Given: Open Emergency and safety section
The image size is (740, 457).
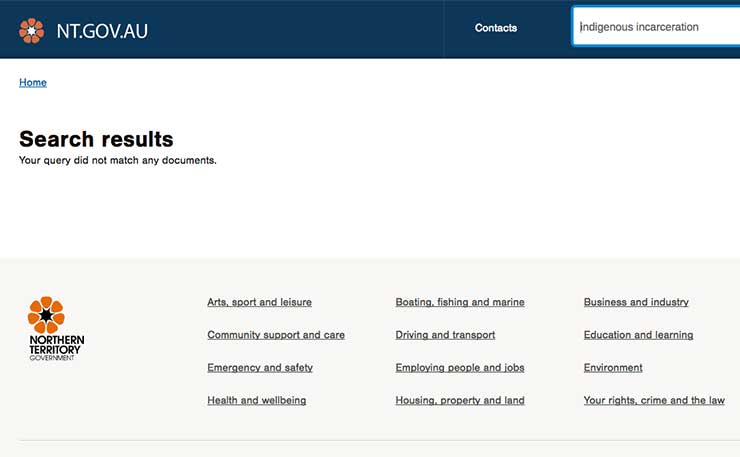Looking at the screenshot, I should click(260, 367).
